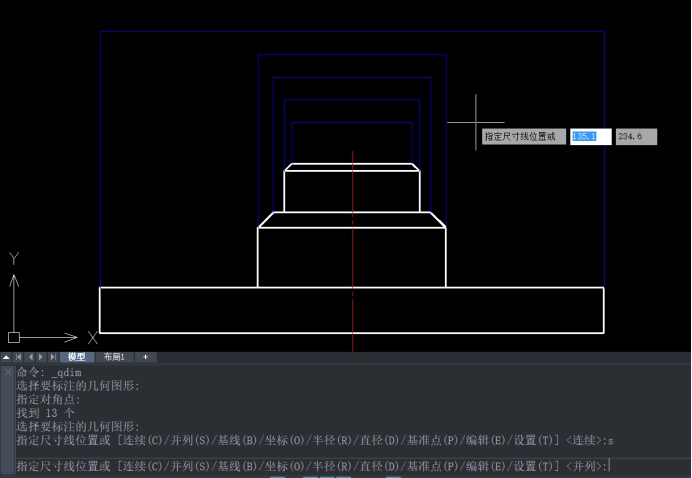Switch to the 模型 tab
692x478 pixels.
[x=77, y=357]
